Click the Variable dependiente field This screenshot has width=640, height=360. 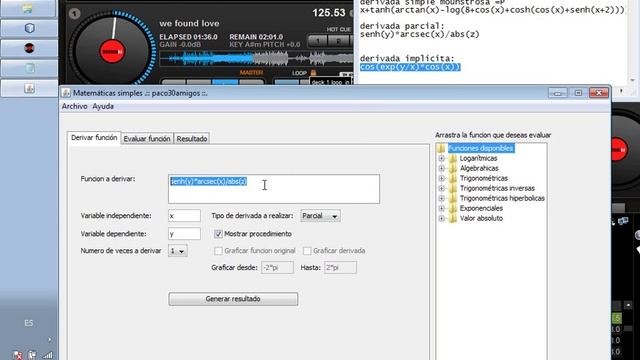click(184, 234)
